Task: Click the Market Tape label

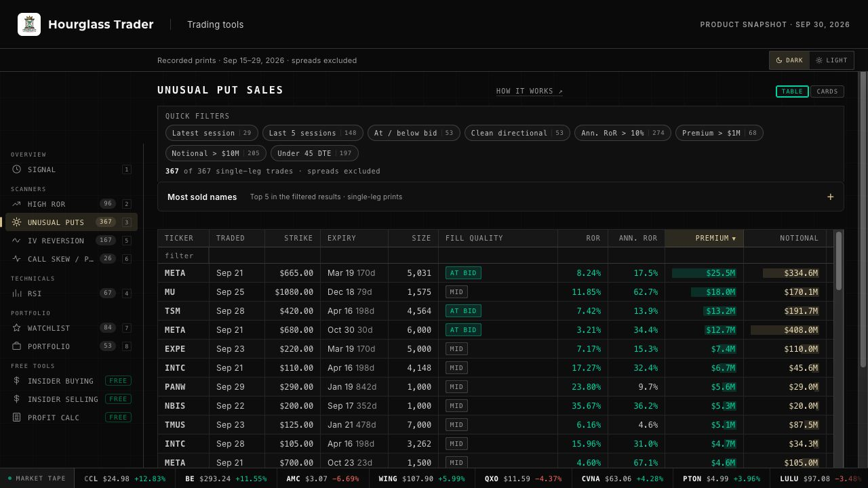Action: click(37, 479)
